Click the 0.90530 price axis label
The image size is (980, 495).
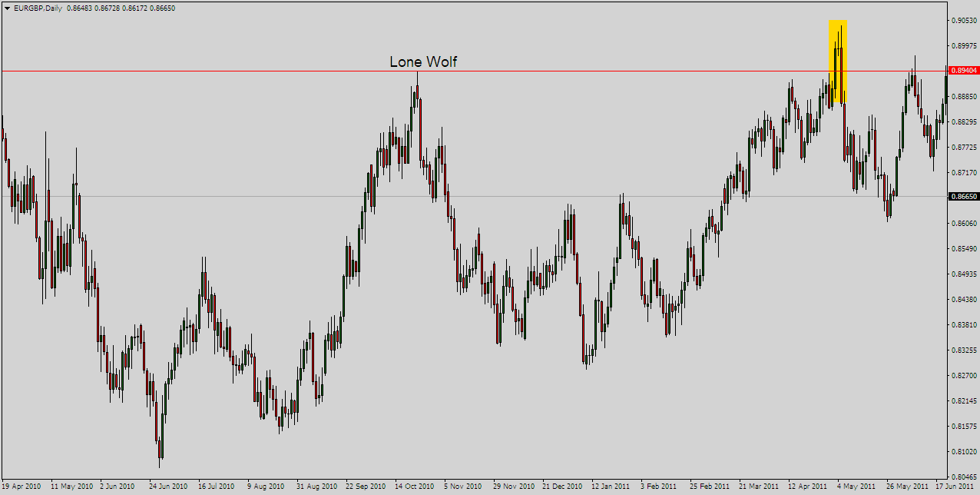965,20
